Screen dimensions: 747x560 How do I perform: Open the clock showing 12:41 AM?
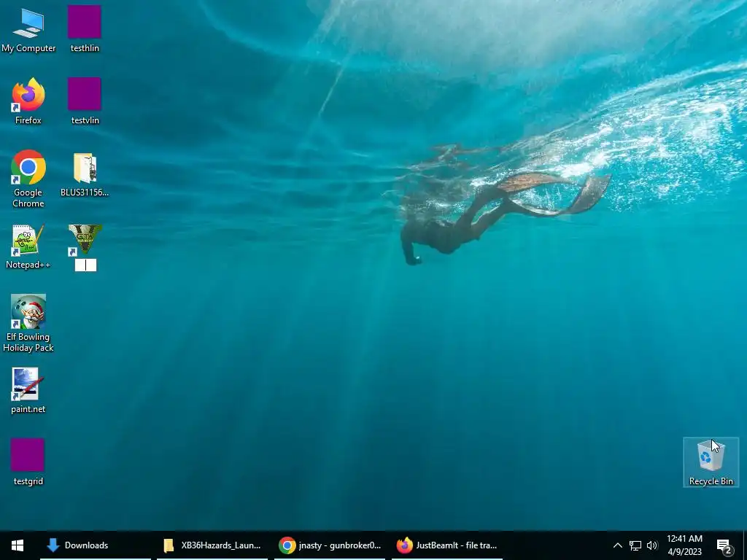click(x=684, y=545)
